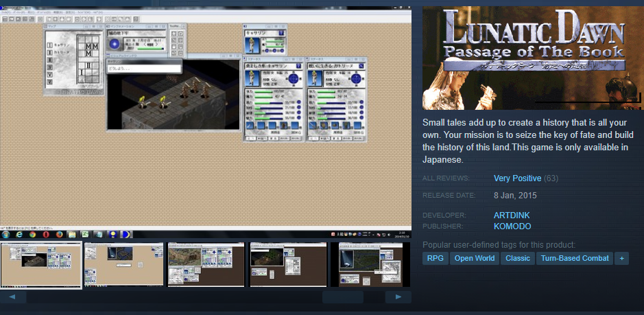Click the review count "(63)"
The height and width of the screenshot is (315, 644).
[x=551, y=178]
